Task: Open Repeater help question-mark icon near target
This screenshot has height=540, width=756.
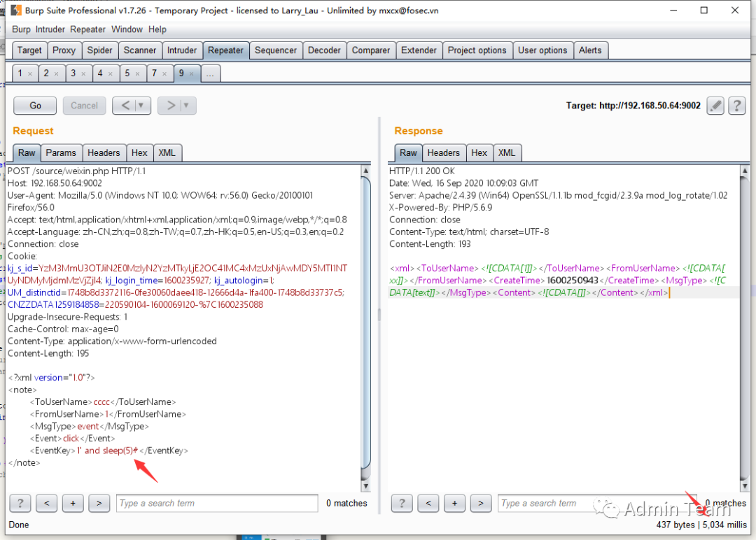Action: tap(736, 106)
